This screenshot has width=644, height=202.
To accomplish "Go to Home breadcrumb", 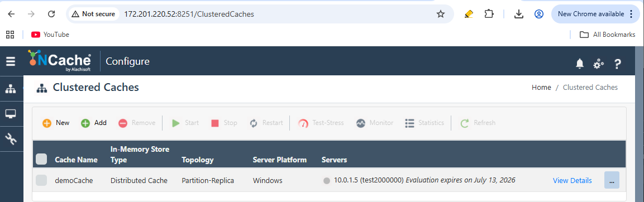I will coord(541,88).
